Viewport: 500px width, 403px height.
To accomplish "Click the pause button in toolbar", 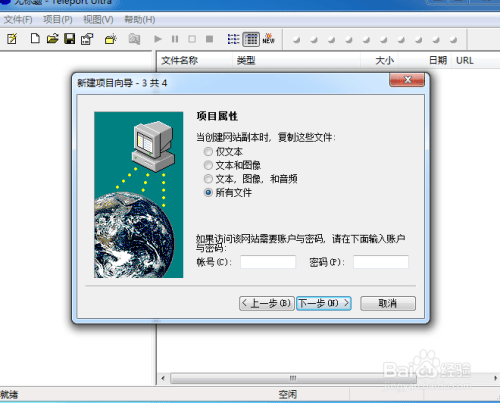I will pos(175,39).
